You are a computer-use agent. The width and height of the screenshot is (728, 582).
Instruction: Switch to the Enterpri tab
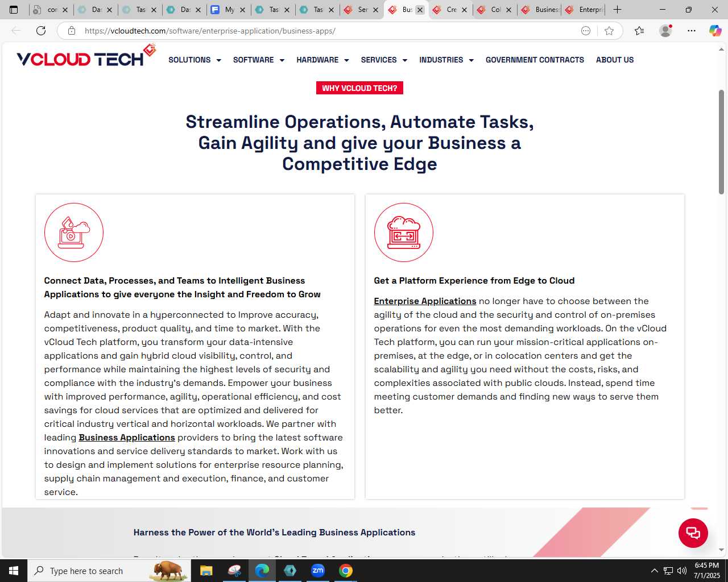click(584, 10)
